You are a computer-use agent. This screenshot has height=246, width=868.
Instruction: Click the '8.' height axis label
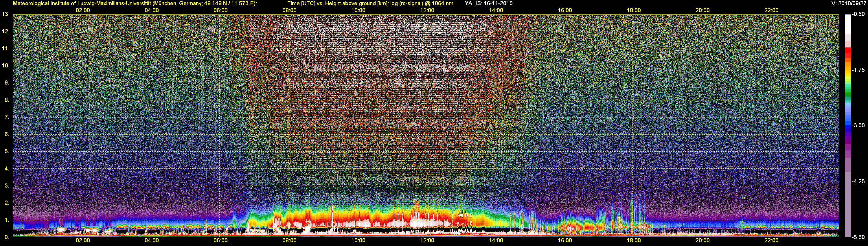tap(7, 100)
